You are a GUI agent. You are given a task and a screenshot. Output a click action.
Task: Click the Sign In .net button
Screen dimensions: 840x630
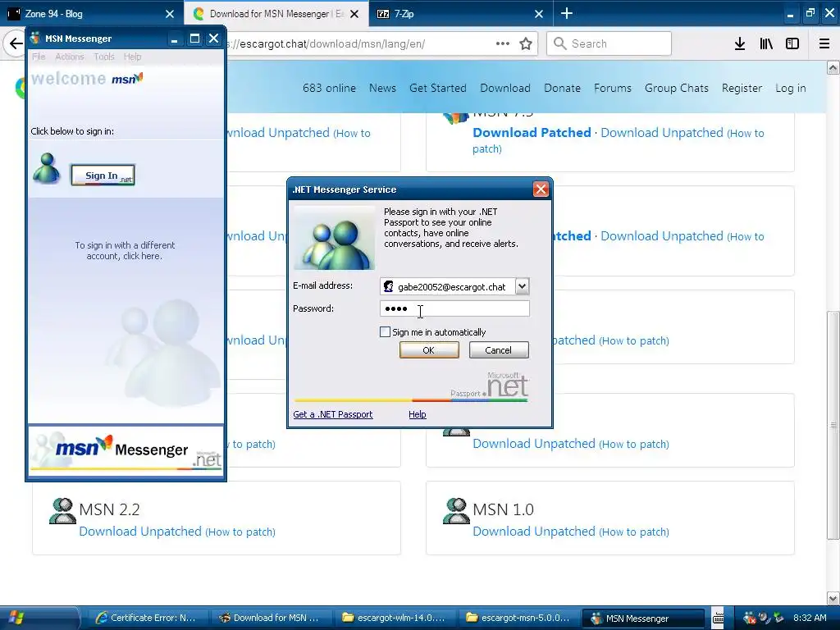coord(103,176)
